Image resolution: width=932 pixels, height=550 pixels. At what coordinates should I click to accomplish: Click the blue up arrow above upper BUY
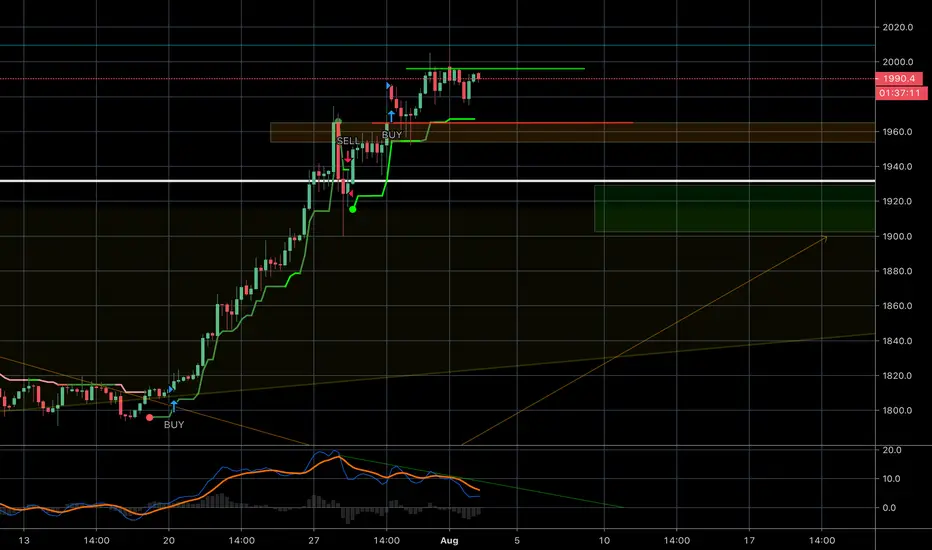click(391, 116)
